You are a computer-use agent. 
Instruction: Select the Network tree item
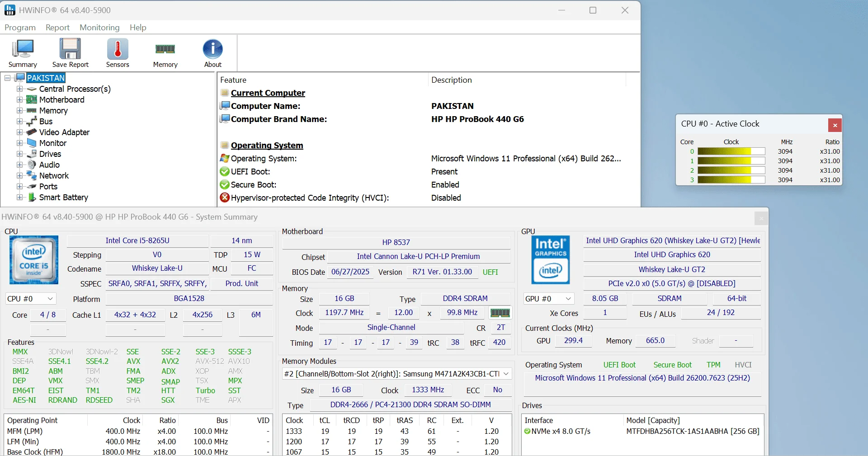tap(54, 175)
